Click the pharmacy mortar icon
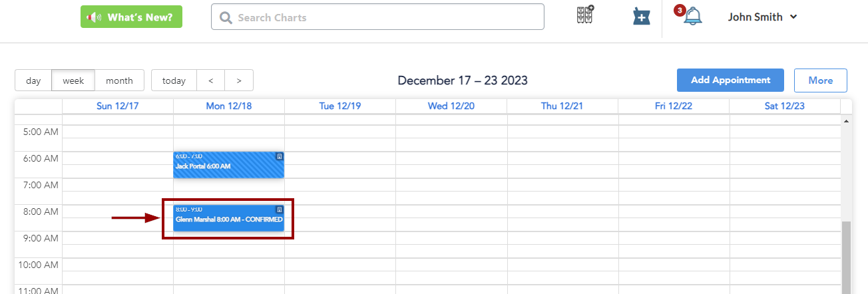868x294 pixels. 640,17
